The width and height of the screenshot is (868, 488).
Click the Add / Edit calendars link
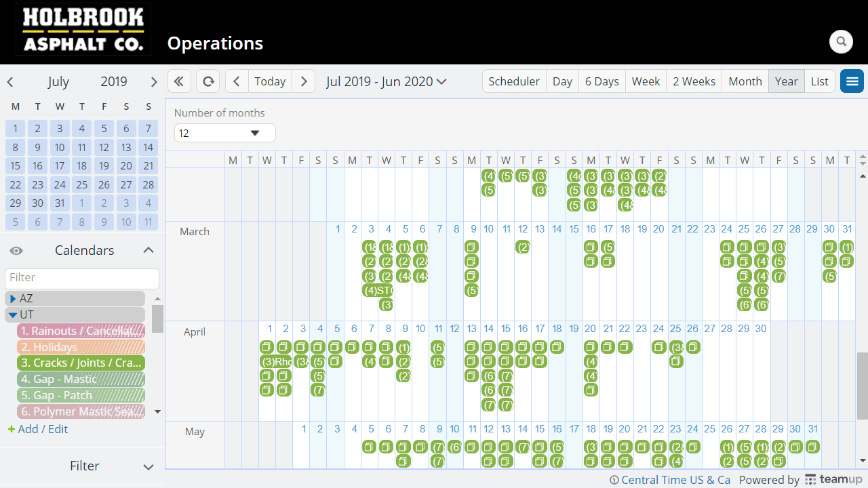click(x=38, y=429)
